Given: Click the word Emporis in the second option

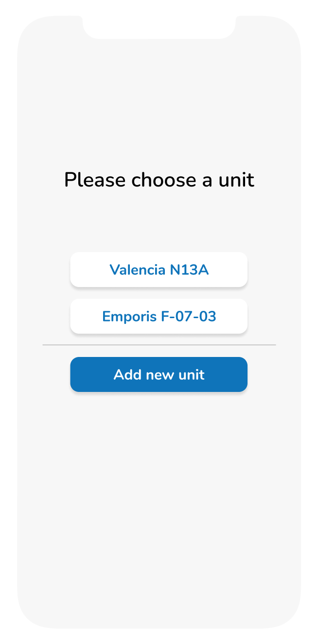Looking at the screenshot, I should 129,317.
